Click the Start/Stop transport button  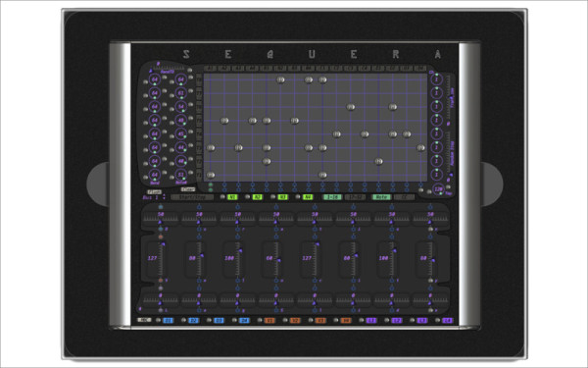click(192, 197)
